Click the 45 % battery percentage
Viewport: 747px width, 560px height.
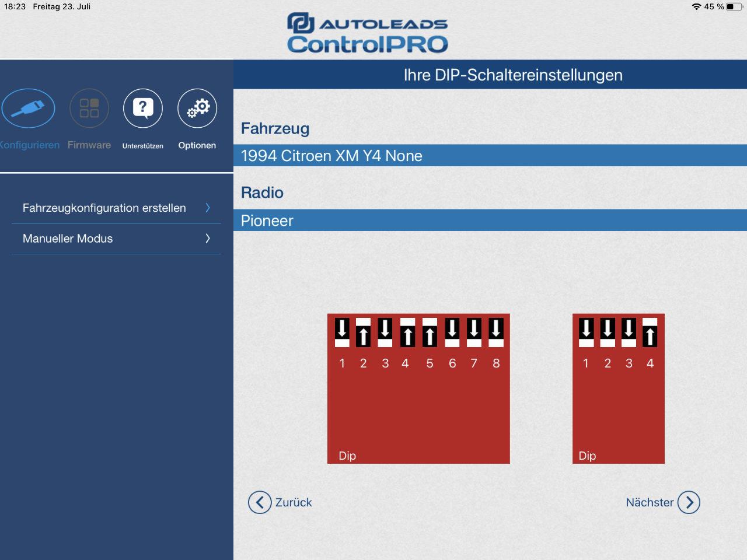[x=714, y=6]
